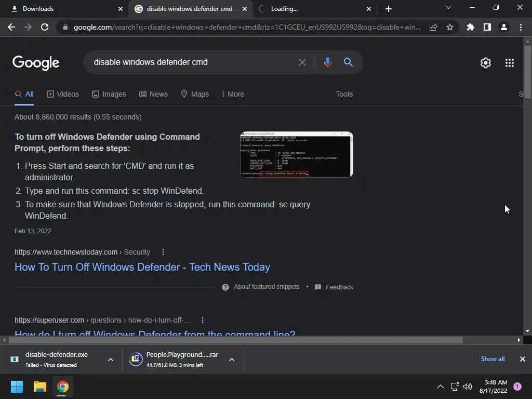Screen dimensions: 532x399
Task: Click the address bar URL
Action: (x=247, y=27)
